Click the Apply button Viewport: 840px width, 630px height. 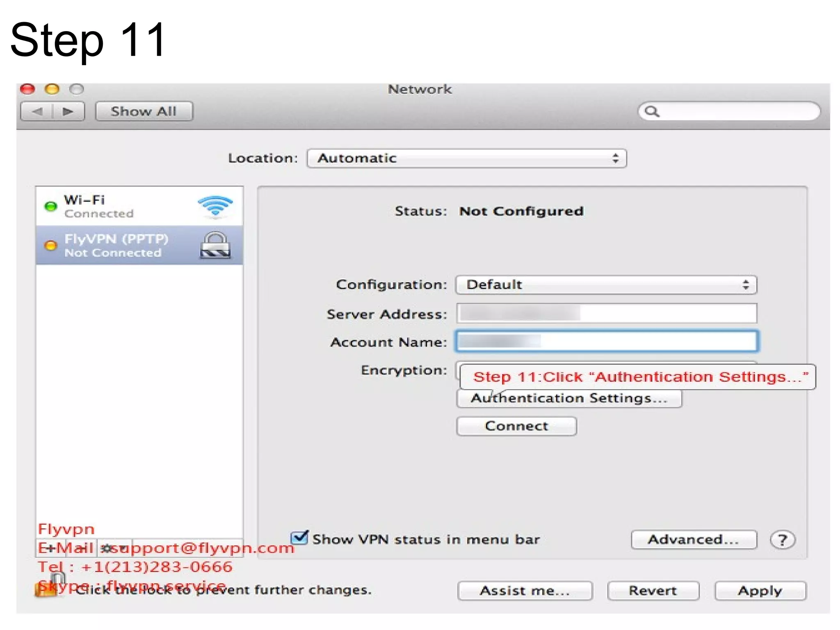pyautogui.click(x=760, y=591)
